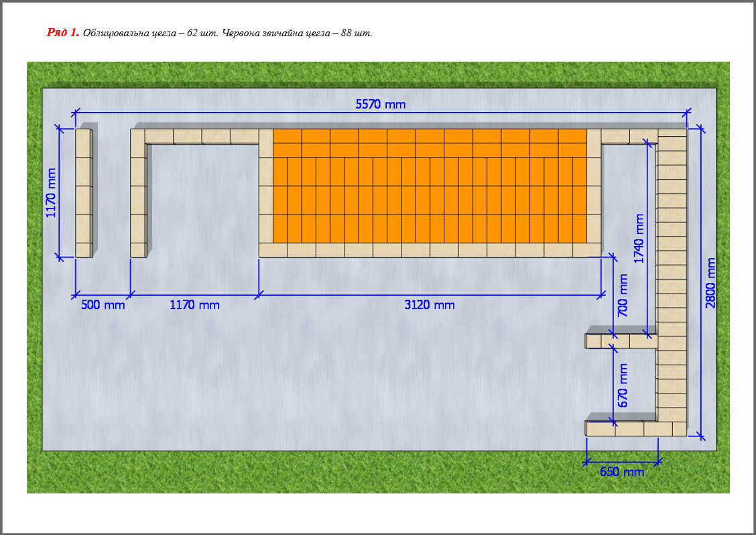
Task: Click the middle-right short brick stub wall
Action: point(621,341)
